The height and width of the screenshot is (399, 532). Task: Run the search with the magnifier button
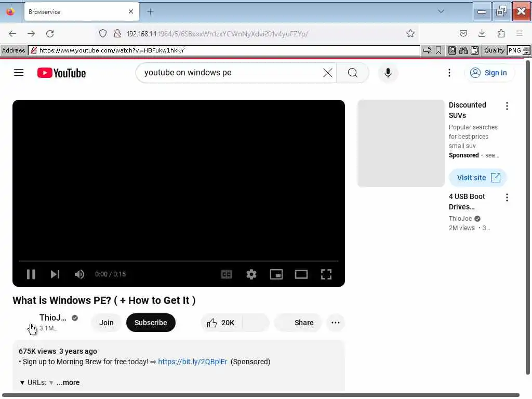353,73
